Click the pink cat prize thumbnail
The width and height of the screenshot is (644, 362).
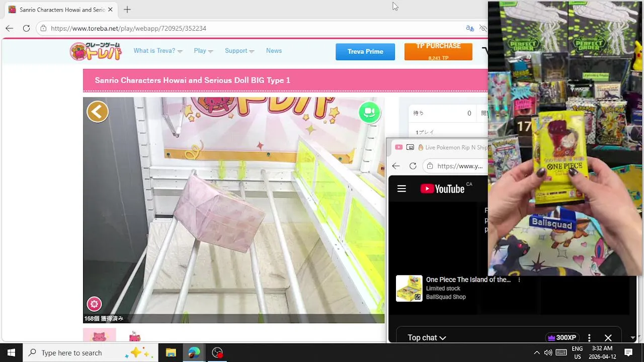click(x=100, y=335)
